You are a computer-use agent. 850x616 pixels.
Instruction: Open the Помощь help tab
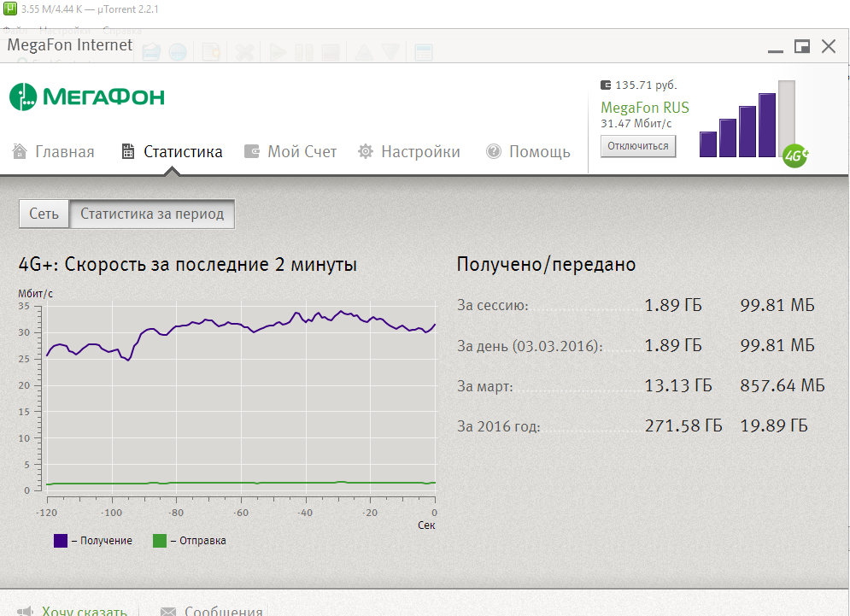pyautogui.click(x=528, y=152)
